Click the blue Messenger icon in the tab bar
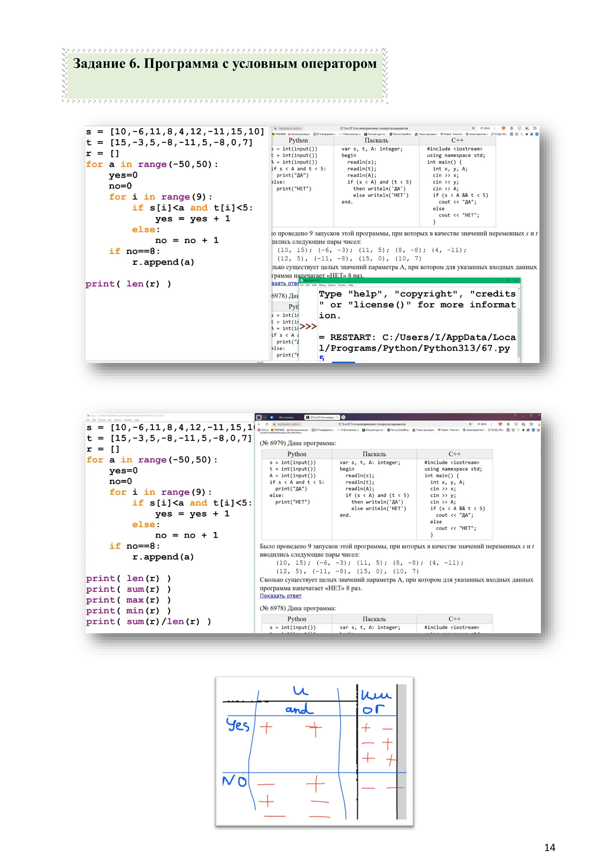This screenshot has height=868, width=614. 272,417
